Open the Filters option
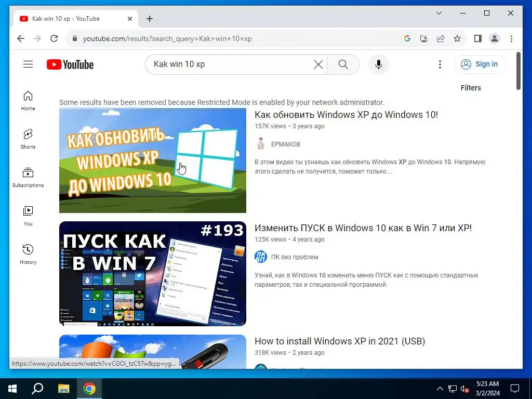Screen dimensions: 532x399 pos(471,88)
